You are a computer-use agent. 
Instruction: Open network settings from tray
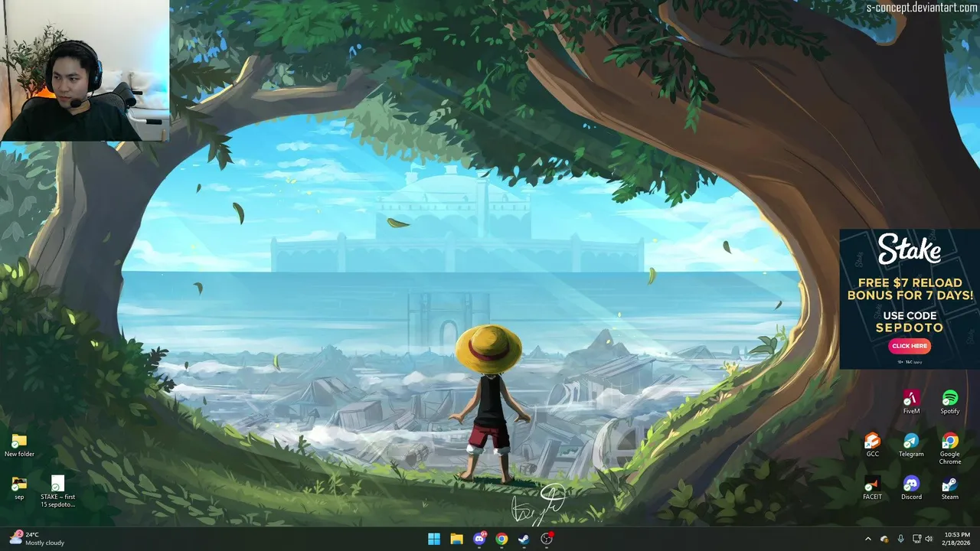pos(917,539)
